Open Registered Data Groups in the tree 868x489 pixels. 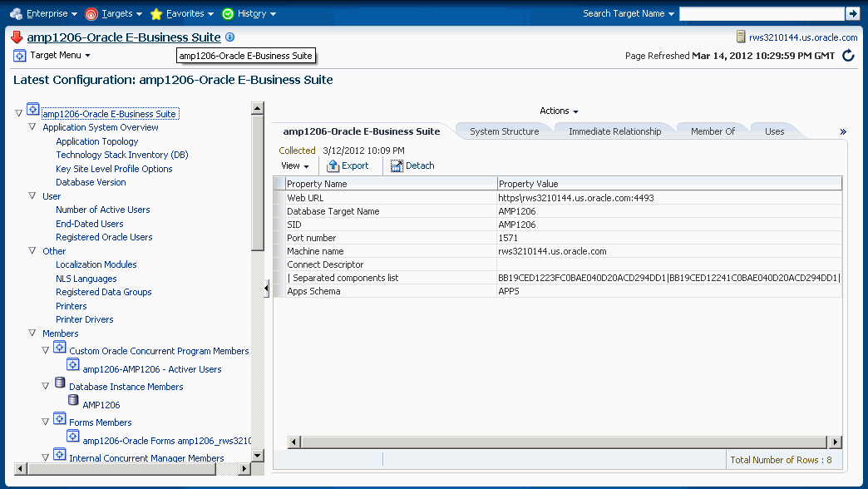coord(104,292)
